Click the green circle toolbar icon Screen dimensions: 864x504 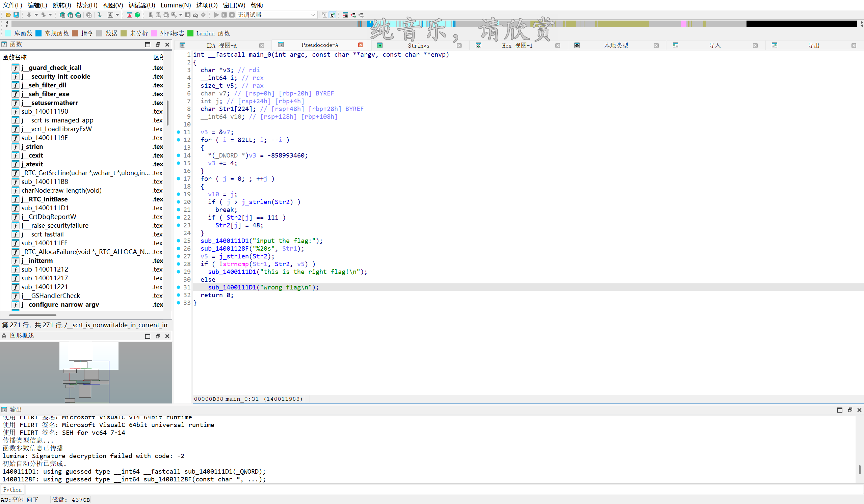coord(137,15)
